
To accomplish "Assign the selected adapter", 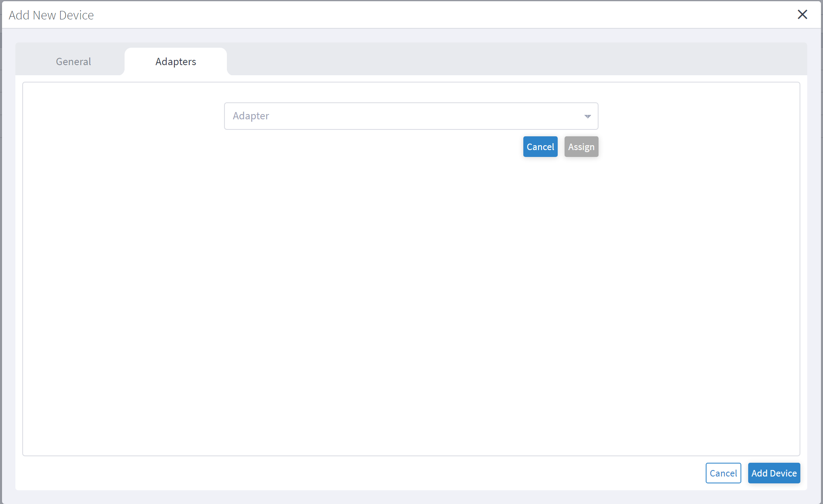I will [x=581, y=146].
